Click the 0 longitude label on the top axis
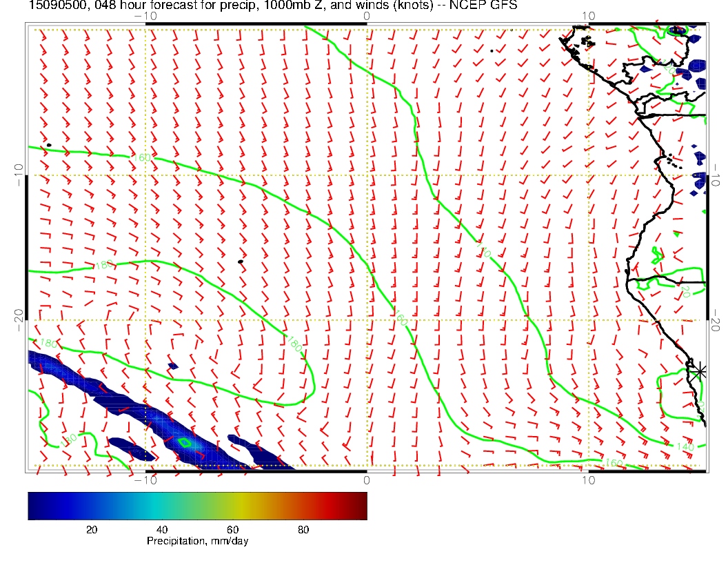The height and width of the screenshot is (563, 728). (367, 15)
